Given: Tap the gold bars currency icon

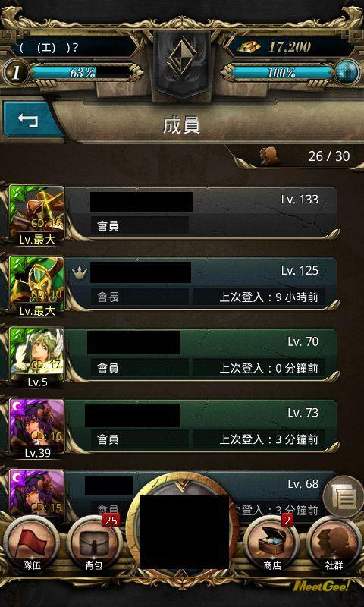Looking at the screenshot, I should (249, 47).
